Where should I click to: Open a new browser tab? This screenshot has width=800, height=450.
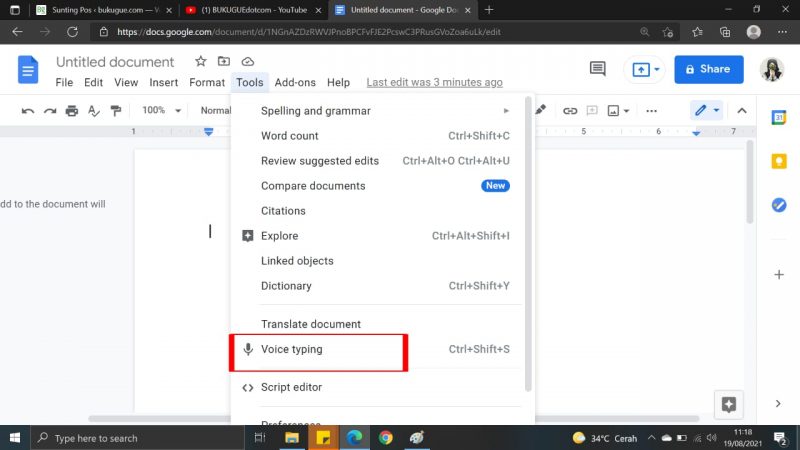(489, 10)
